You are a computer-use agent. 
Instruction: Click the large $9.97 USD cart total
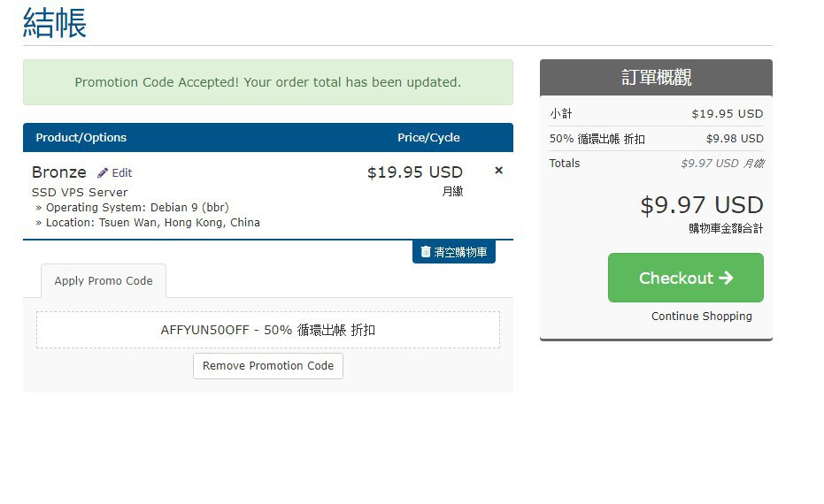point(701,205)
